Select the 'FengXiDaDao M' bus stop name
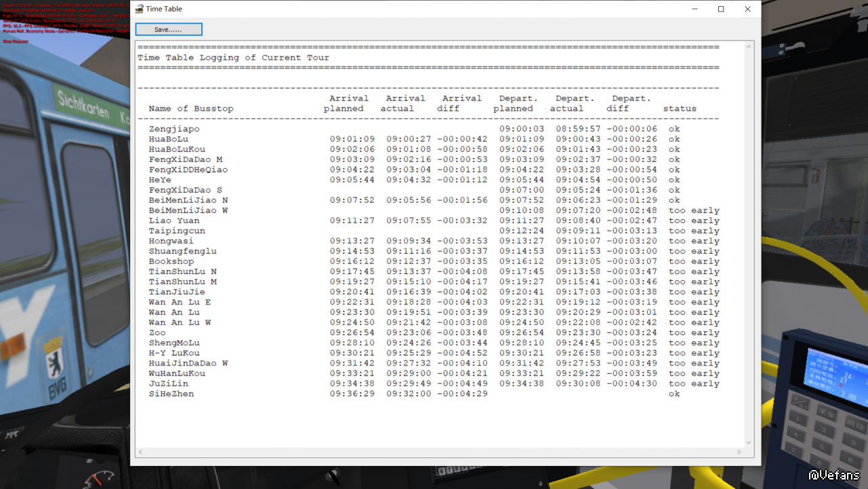Image resolution: width=868 pixels, height=489 pixels. pos(186,159)
